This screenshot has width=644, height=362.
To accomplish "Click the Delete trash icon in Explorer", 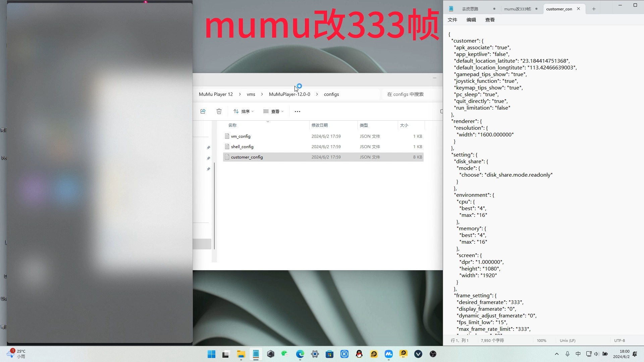I will [x=219, y=111].
